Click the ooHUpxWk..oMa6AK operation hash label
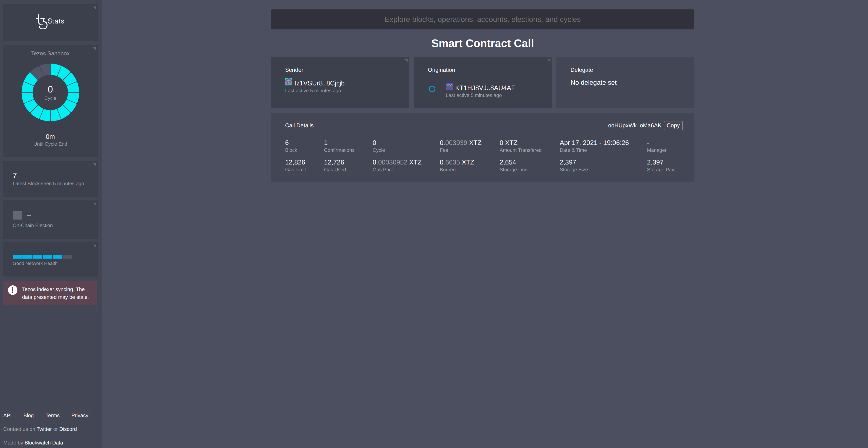The height and width of the screenshot is (448, 868). click(x=634, y=125)
